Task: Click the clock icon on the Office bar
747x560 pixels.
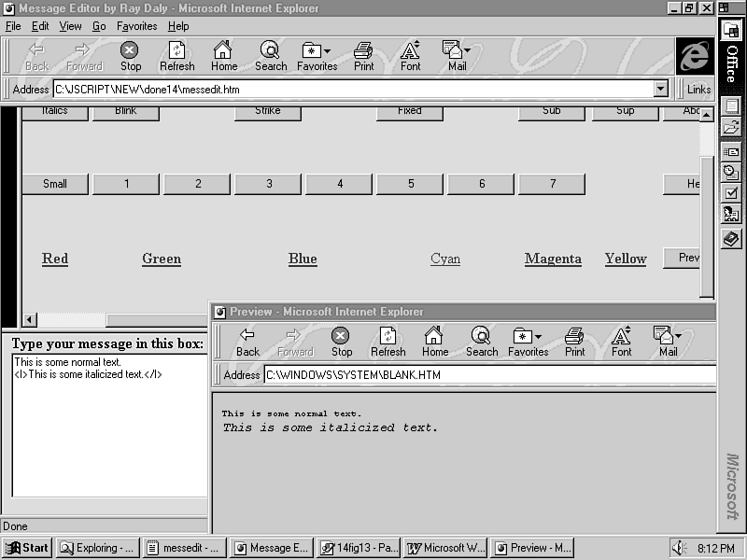Action: pyautogui.click(x=731, y=172)
